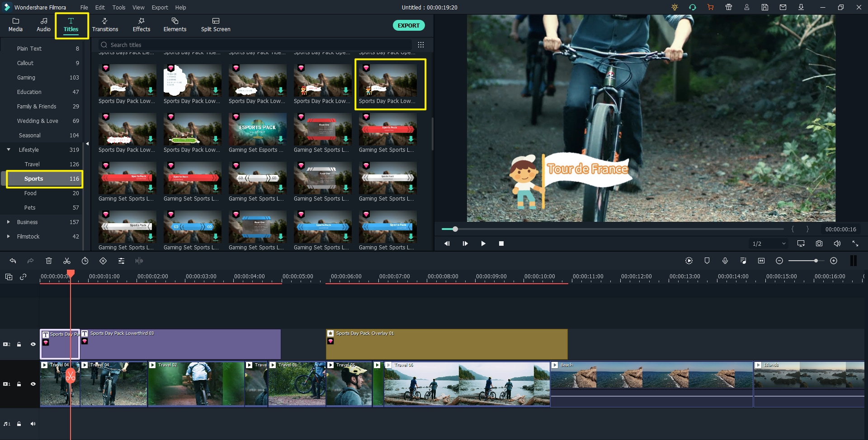Open the File menu
Viewport: 868px width, 440px height.
click(x=84, y=7)
